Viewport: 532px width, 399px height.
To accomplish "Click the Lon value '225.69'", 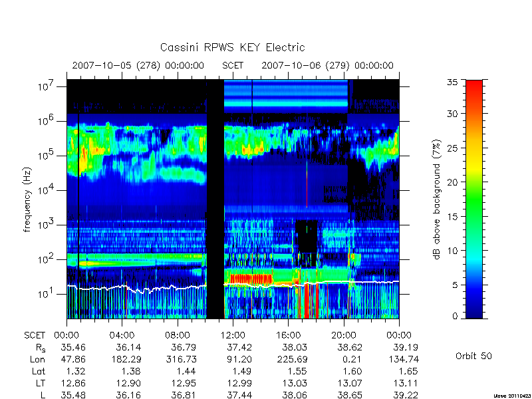I will (x=292, y=359).
